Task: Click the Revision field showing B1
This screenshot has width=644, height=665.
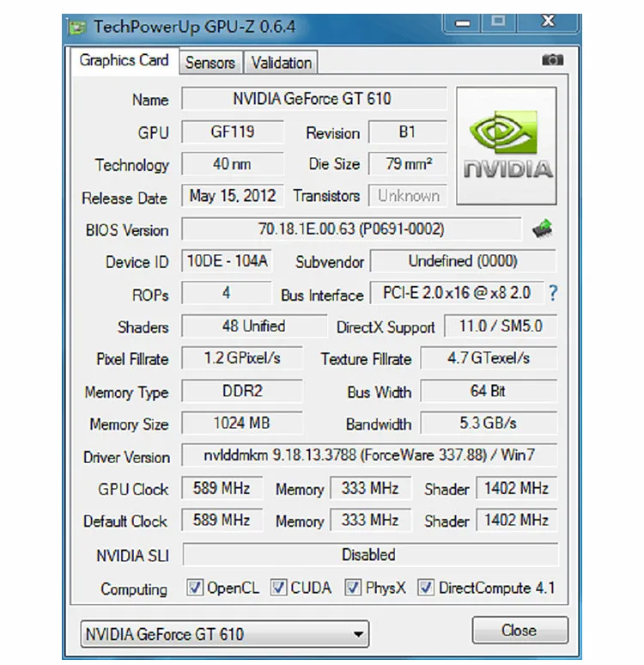Action: click(407, 132)
